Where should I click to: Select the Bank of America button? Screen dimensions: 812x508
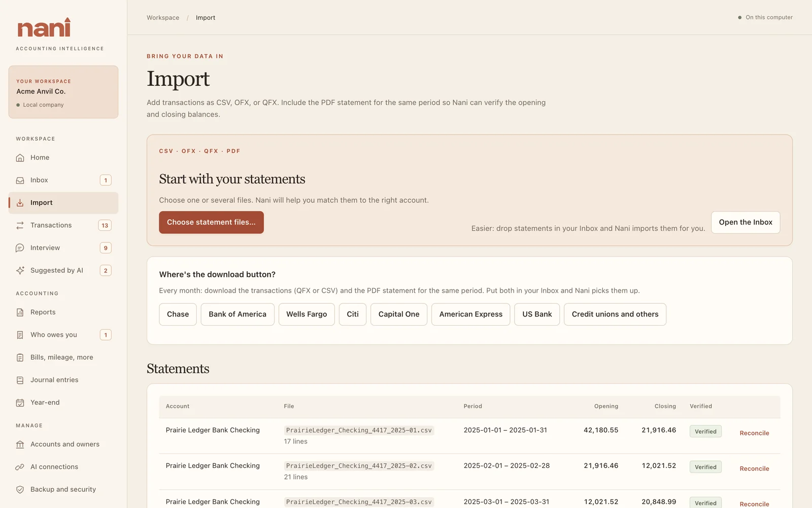pyautogui.click(x=238, y=314)
